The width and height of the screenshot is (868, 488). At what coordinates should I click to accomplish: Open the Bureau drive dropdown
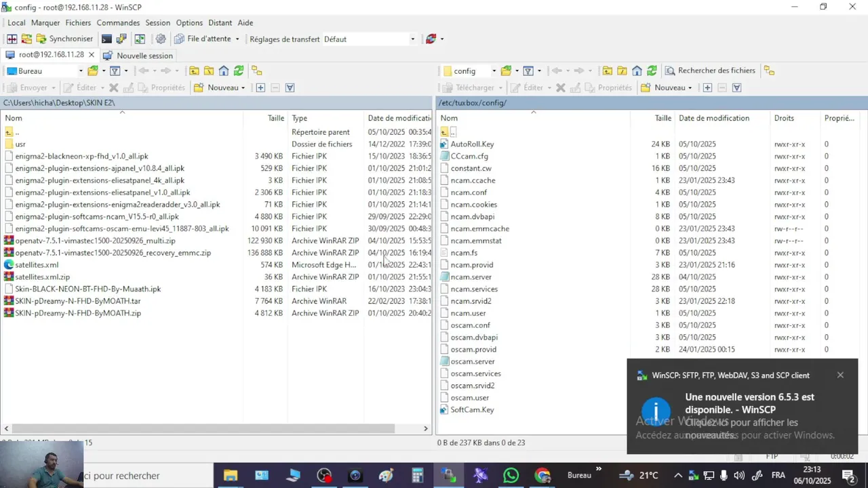81,70
